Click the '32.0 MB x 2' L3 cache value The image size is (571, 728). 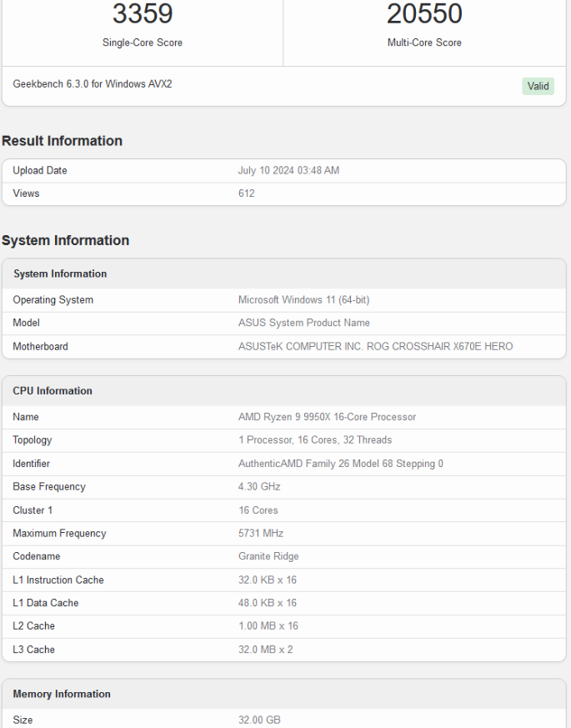coord(266,650)
